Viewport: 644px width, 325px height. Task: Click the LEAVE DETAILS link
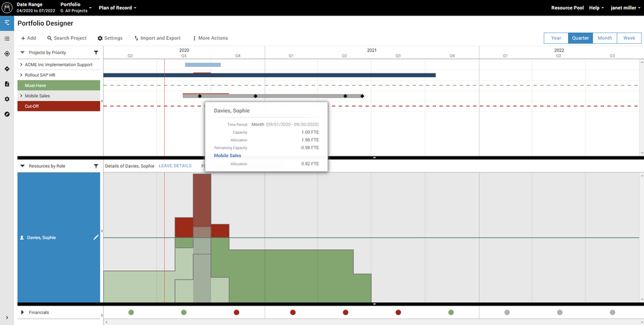tap(175, 166)
